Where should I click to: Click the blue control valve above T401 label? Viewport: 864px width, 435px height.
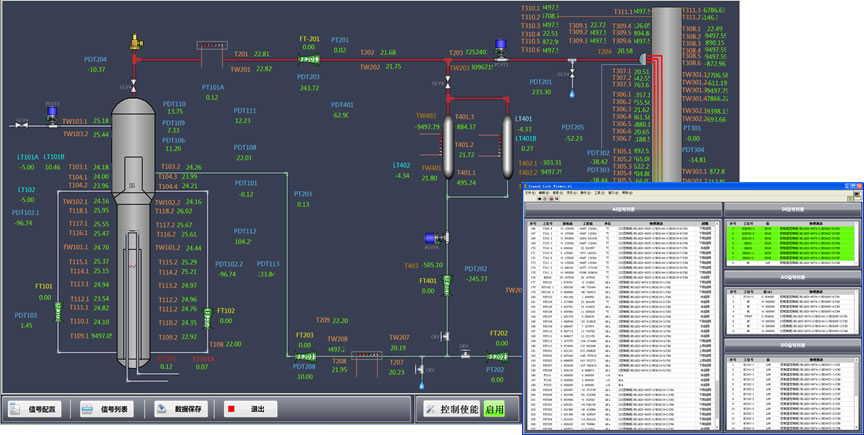coord(430,240)
